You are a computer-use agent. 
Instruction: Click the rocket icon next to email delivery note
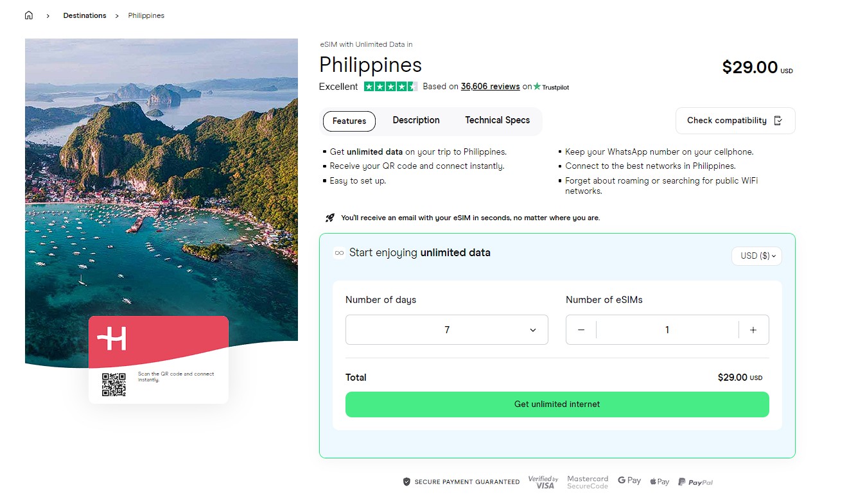(330, 217)
